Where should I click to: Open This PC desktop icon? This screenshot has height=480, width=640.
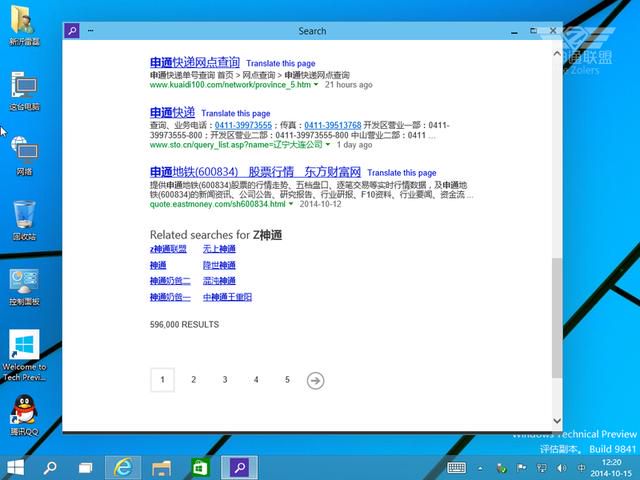pos(24,91)
